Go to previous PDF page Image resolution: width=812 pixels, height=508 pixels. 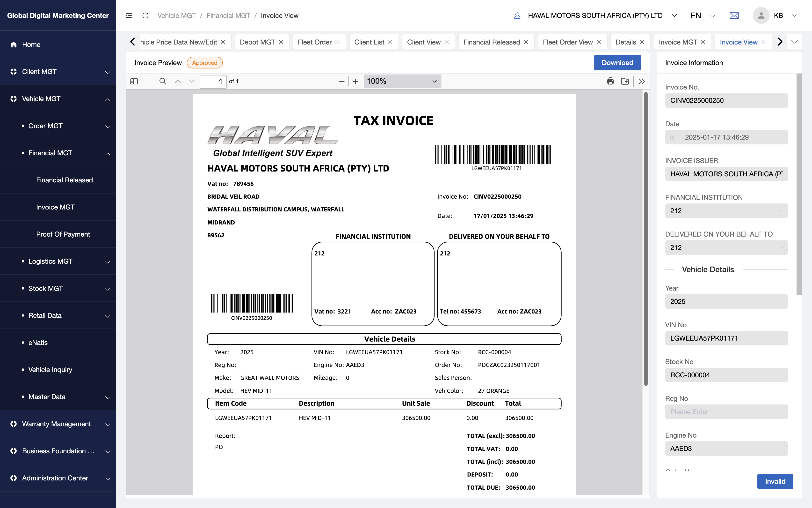pyautogui.click(x=177, y=81)
